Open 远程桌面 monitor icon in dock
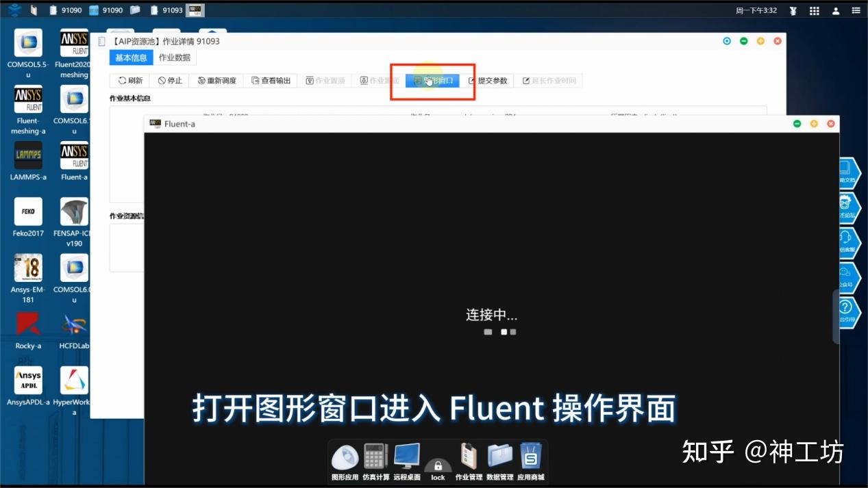 click(407, 462)
